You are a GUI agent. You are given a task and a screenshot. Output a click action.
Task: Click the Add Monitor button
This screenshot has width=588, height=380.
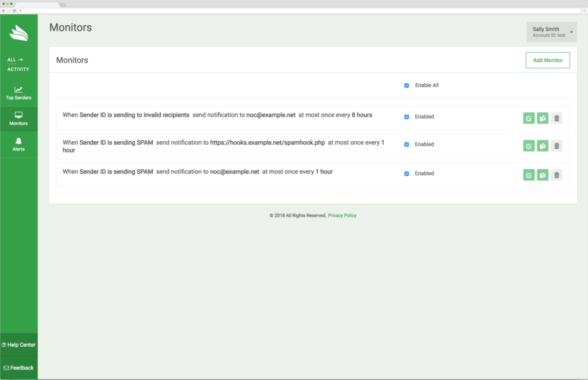pyautogui.click(x=547, y=60)
